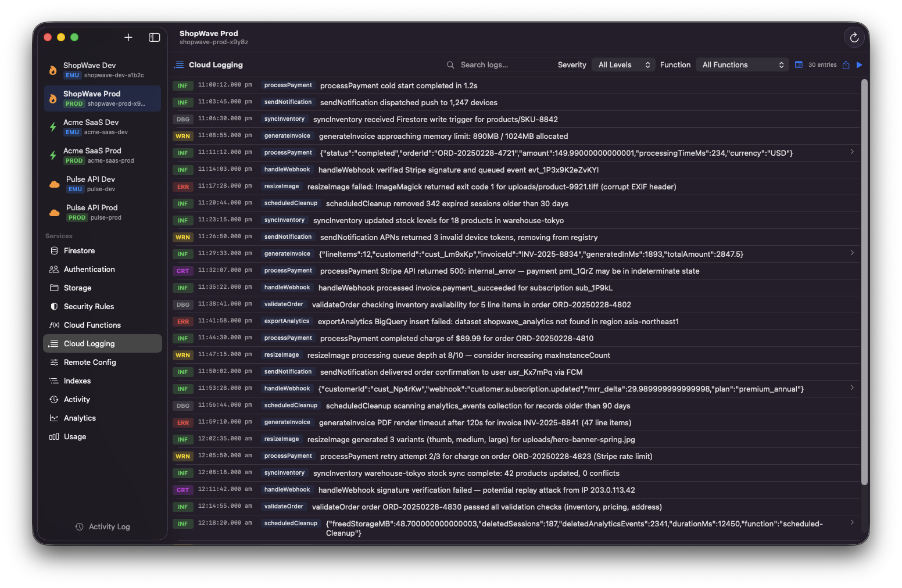Expand the ORD-20250228-4721 payment log entry
The image size is (902, 588).
(852, 152)
